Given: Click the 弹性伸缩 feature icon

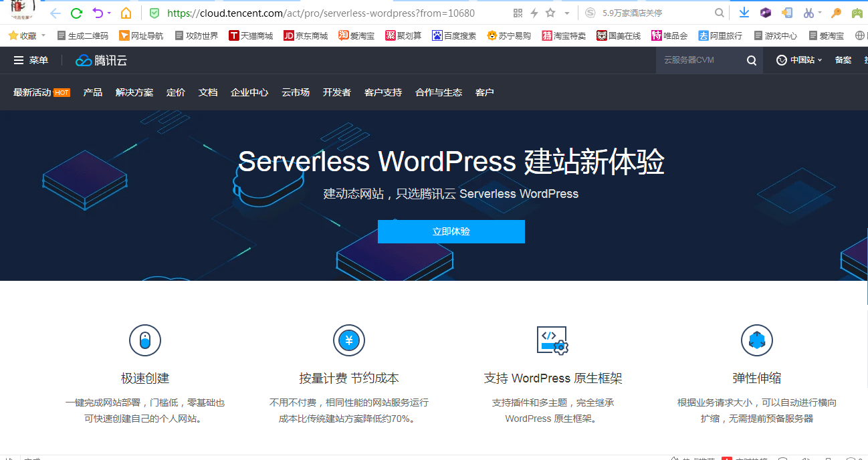Looking at the screenshot, I should pos(756,340).
